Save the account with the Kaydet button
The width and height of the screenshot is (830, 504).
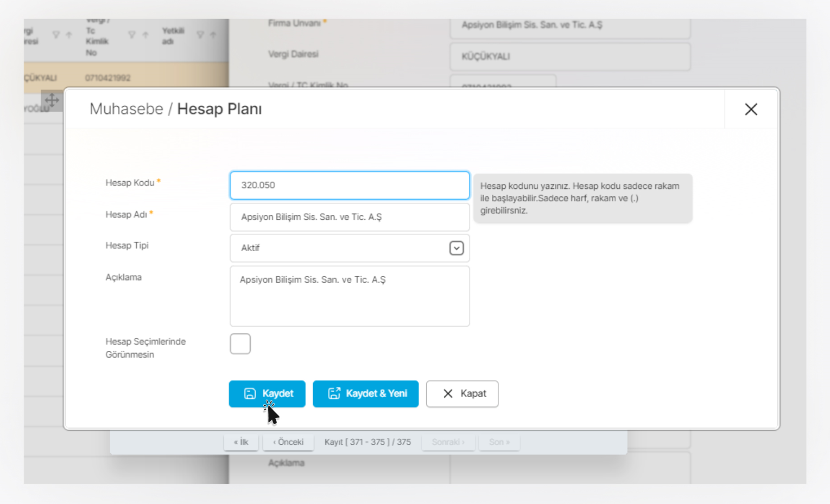pos(267,393)
